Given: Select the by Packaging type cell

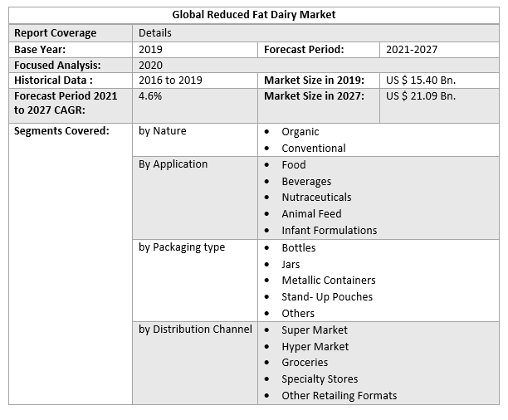Looking at the screenshot, I should click(x=182, y=247).
